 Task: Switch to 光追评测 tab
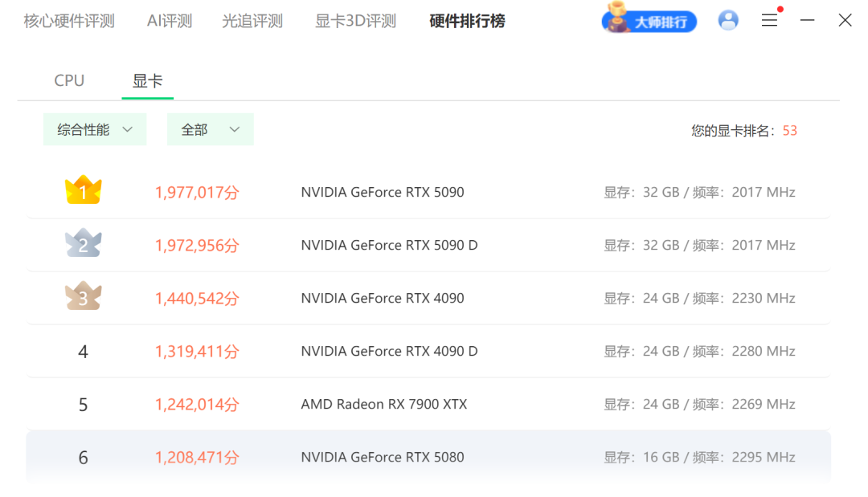252,21
